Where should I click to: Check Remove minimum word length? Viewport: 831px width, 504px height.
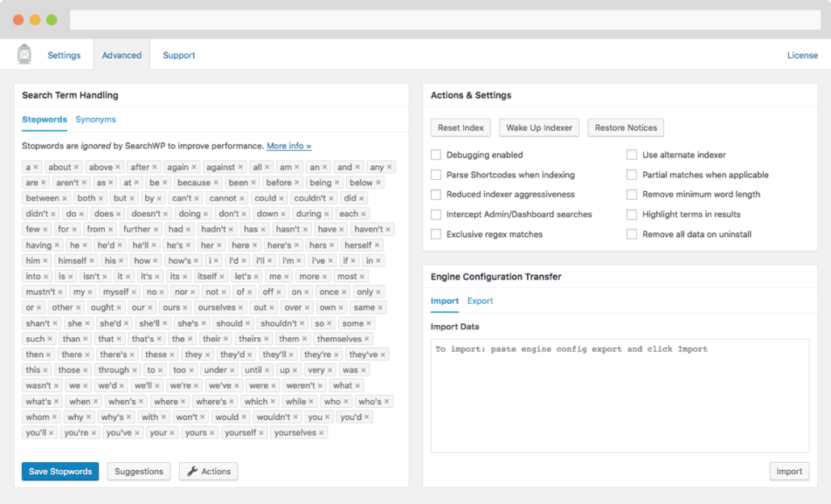coord(631,194)
